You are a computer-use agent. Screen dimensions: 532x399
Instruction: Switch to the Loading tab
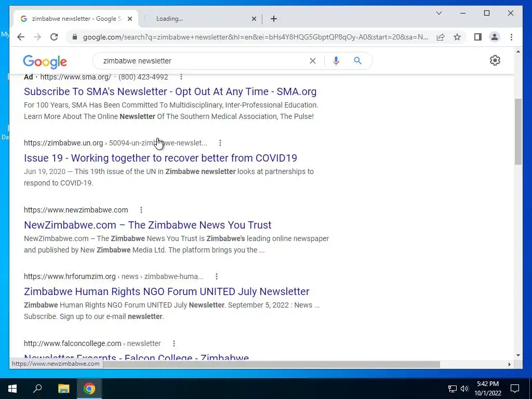200,19
